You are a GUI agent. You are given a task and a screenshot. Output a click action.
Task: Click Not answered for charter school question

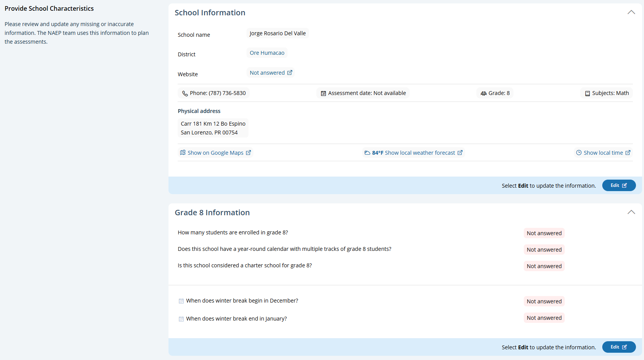click(544, 266)
